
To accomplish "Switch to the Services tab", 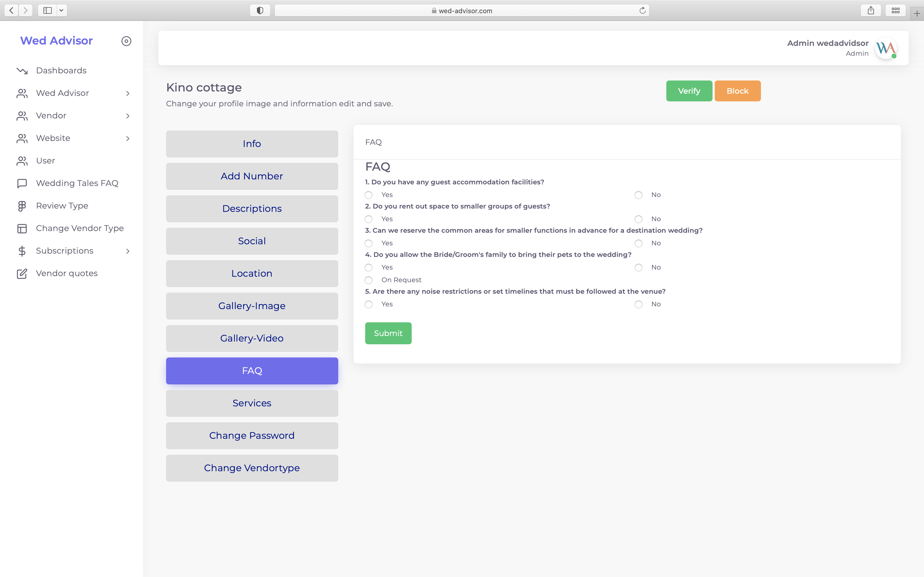I will tap(252, 403).
